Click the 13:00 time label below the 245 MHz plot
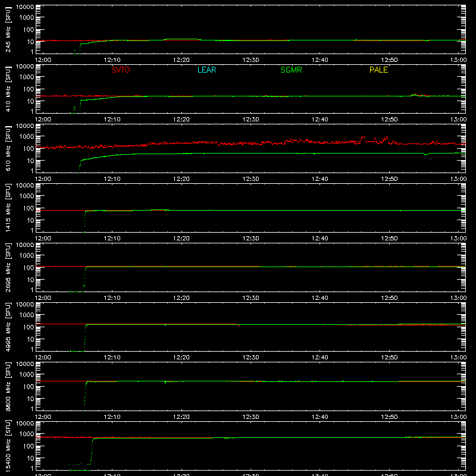 tap(458, 60)
